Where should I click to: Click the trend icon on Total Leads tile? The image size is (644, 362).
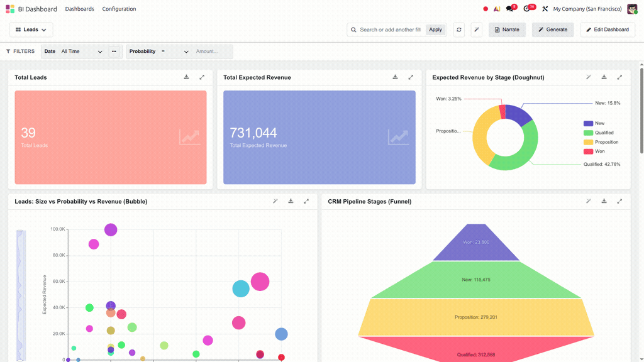coord(189,136)
